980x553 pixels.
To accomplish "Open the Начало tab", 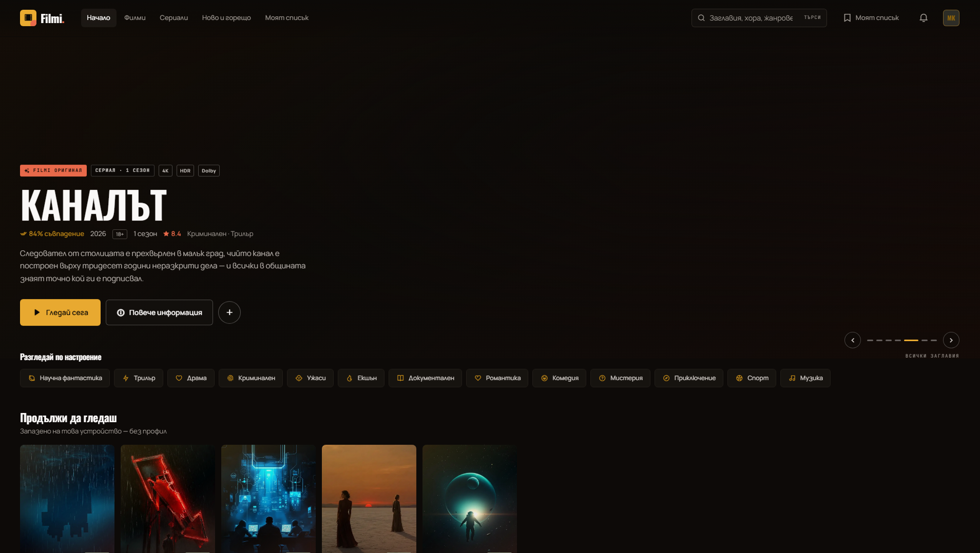I will 99,18.
